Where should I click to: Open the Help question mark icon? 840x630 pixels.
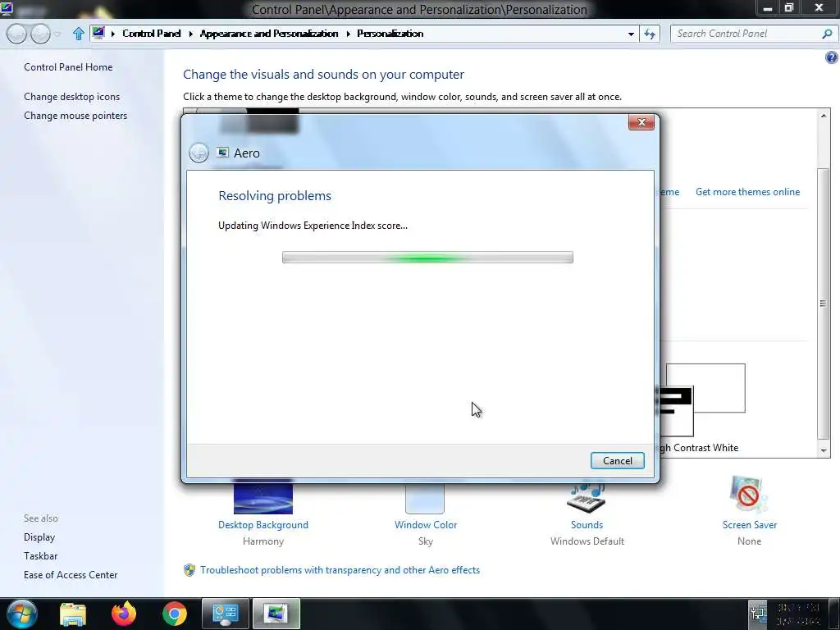[x=832, y=57]
